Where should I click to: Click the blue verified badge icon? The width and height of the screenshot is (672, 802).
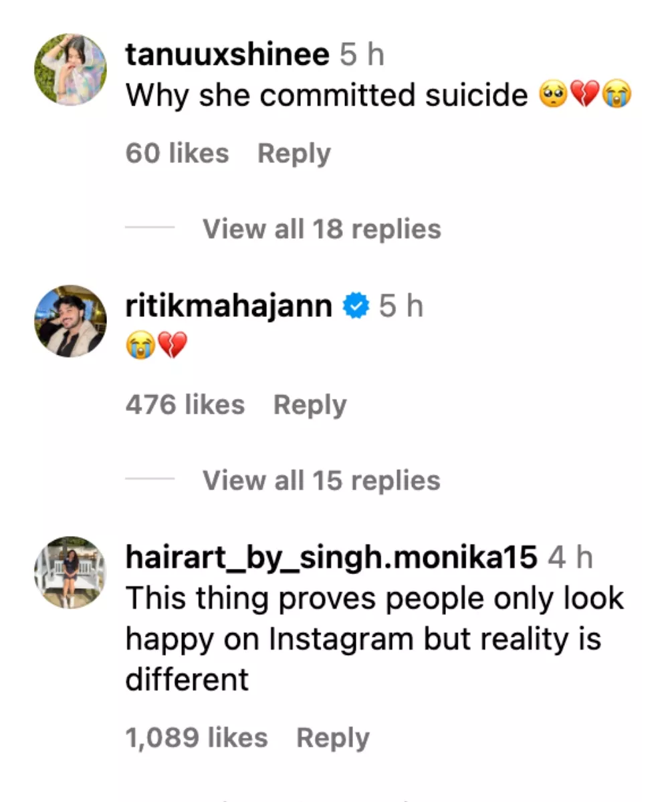coord(356,307)
